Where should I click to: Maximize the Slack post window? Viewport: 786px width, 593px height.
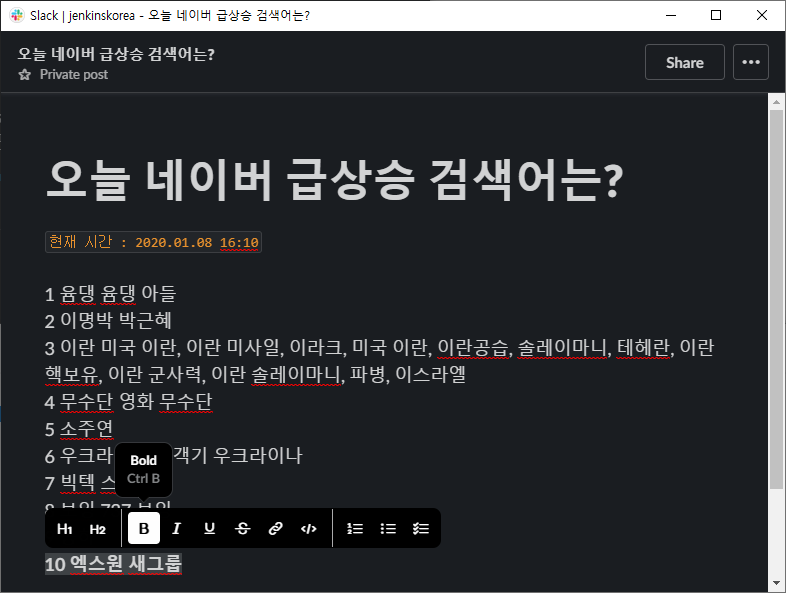pyautogui.click(x=716, y=16)
